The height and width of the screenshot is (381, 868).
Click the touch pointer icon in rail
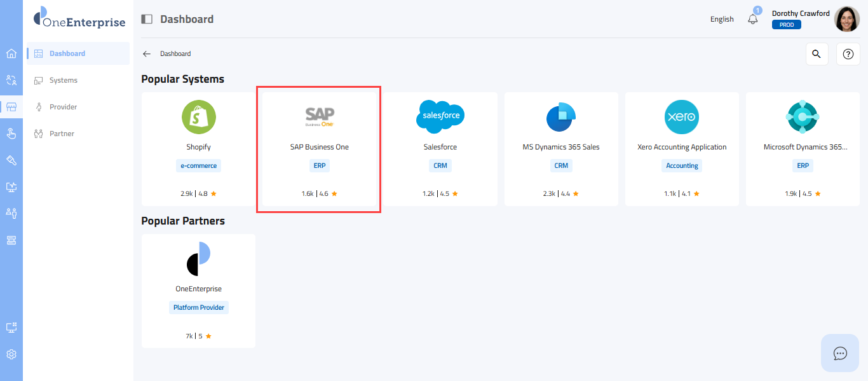tap(11, 134)
